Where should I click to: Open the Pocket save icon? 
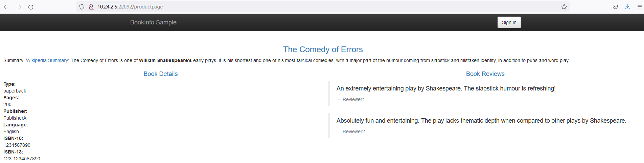click(x=615, y=7)
